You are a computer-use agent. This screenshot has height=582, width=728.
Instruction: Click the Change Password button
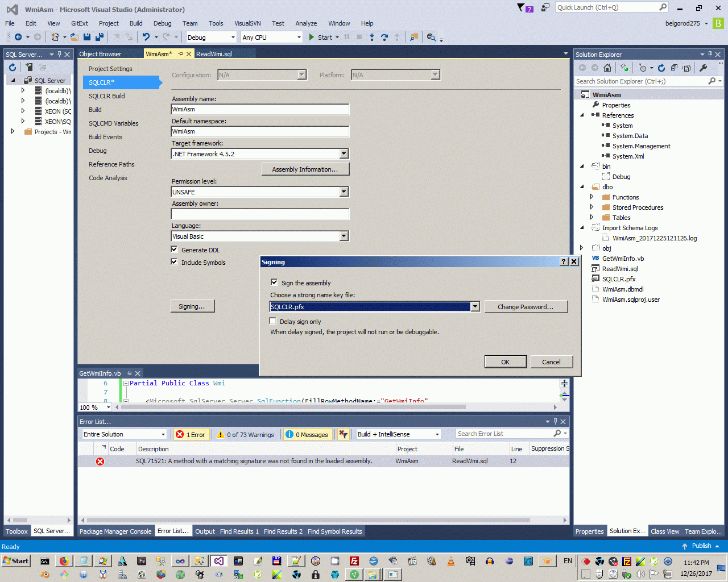coord(526,307)
